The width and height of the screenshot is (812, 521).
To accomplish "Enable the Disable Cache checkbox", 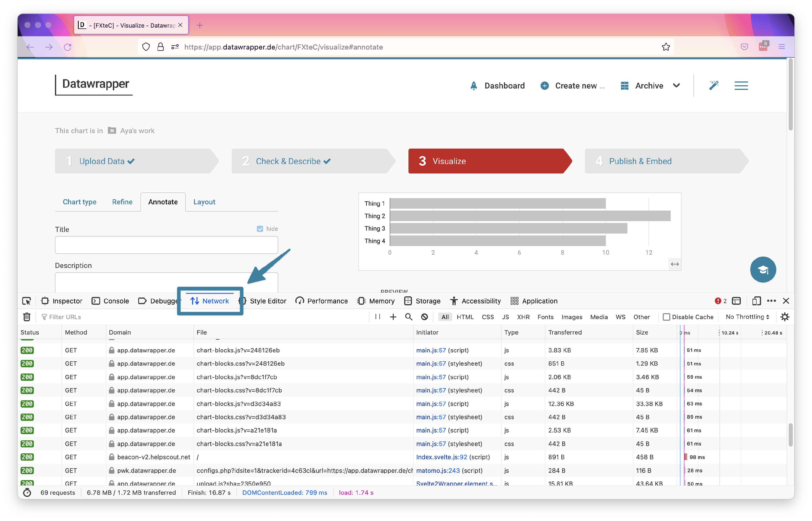I will 666,317.
